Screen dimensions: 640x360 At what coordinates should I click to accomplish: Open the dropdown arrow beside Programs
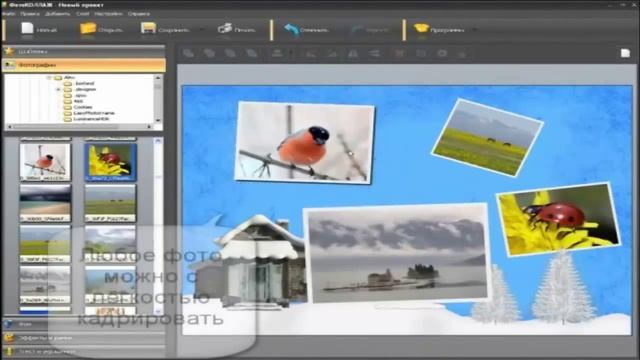tap(475, 30)
